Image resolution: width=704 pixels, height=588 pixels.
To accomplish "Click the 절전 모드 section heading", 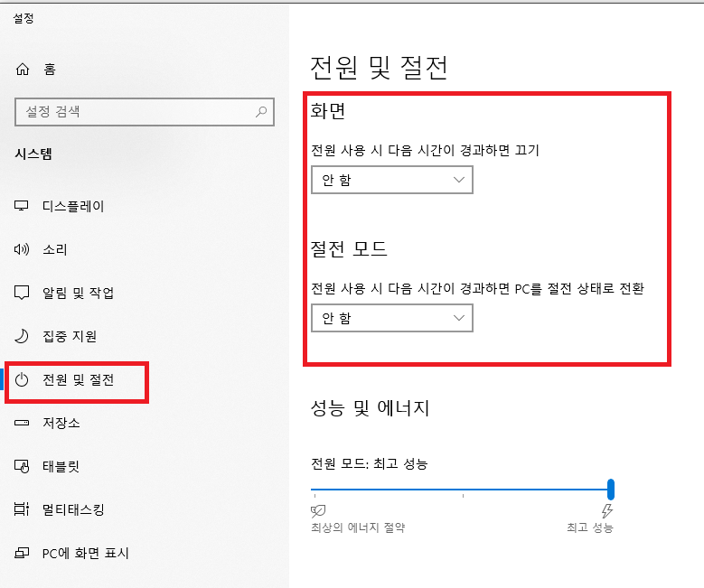I will click(349, 248).
